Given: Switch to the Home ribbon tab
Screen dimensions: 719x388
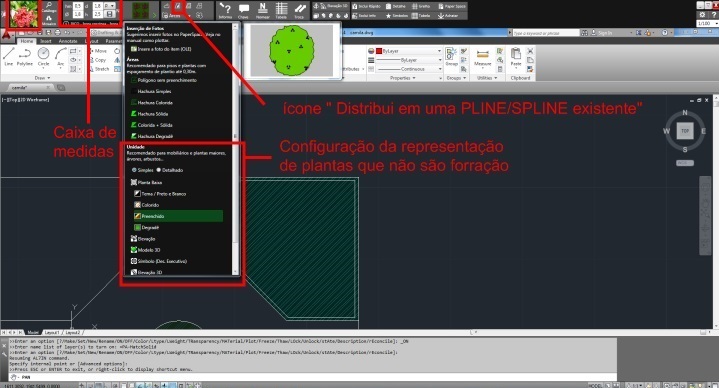Looking at the screenshot, I should tap(27, 41).
